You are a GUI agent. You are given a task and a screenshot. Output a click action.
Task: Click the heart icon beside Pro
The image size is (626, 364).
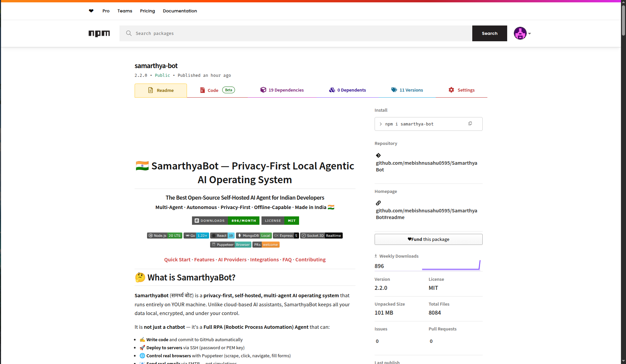91,11
